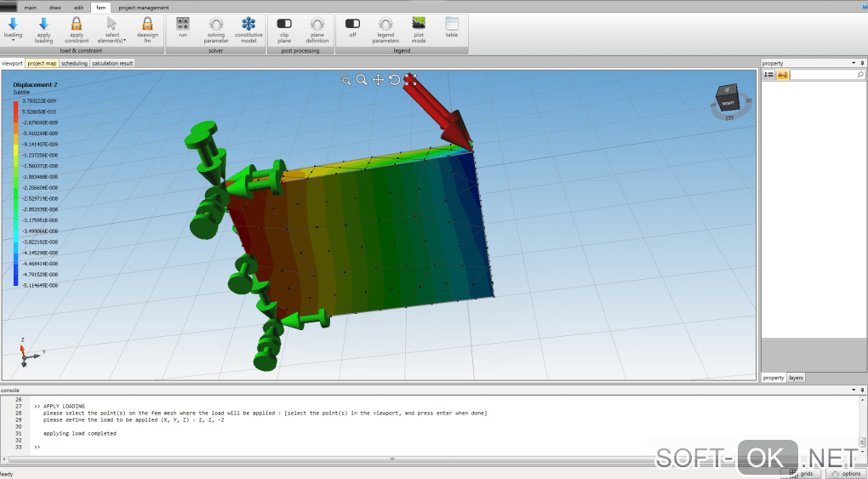Click the console prompt on line 33

tap(37, 447)
